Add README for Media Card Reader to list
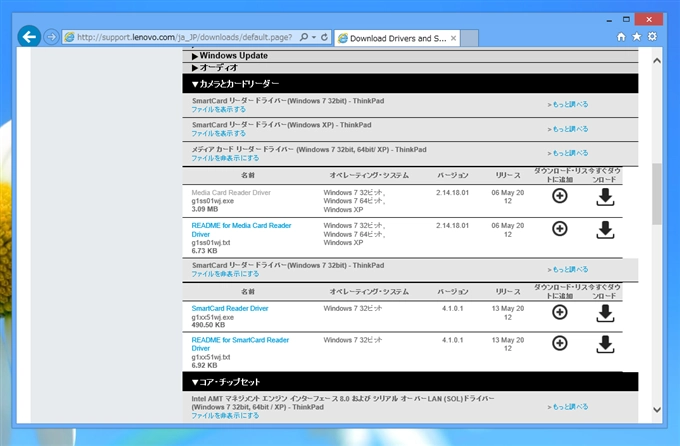This screenshot has height=446, width=680. 559,229
